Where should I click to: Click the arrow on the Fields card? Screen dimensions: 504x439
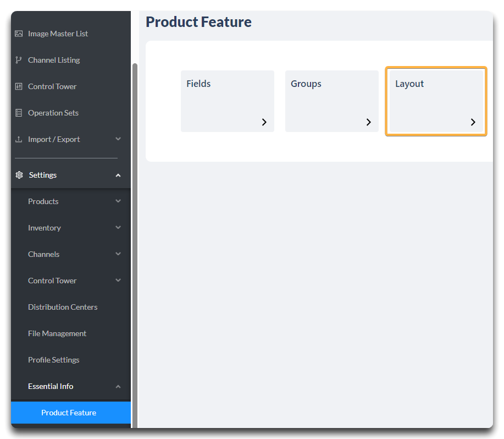pyautogui.click(x=264, y=122)
